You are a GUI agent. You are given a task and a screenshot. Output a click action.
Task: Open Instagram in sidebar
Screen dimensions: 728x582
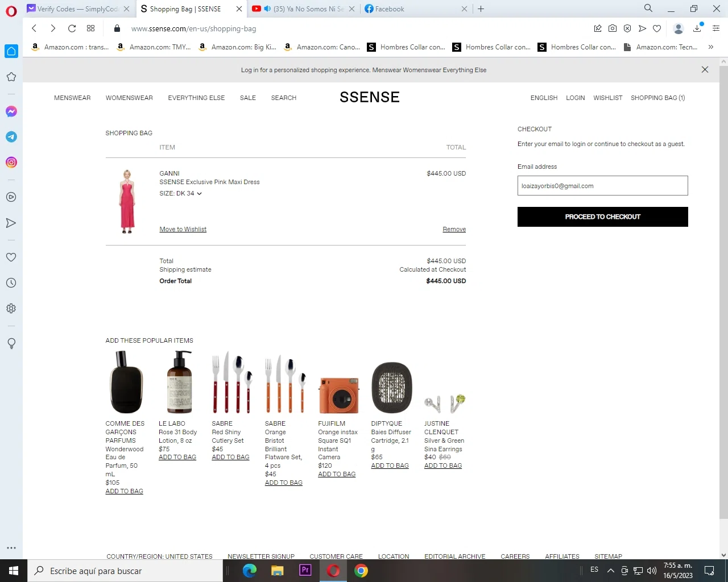point(11,163)
